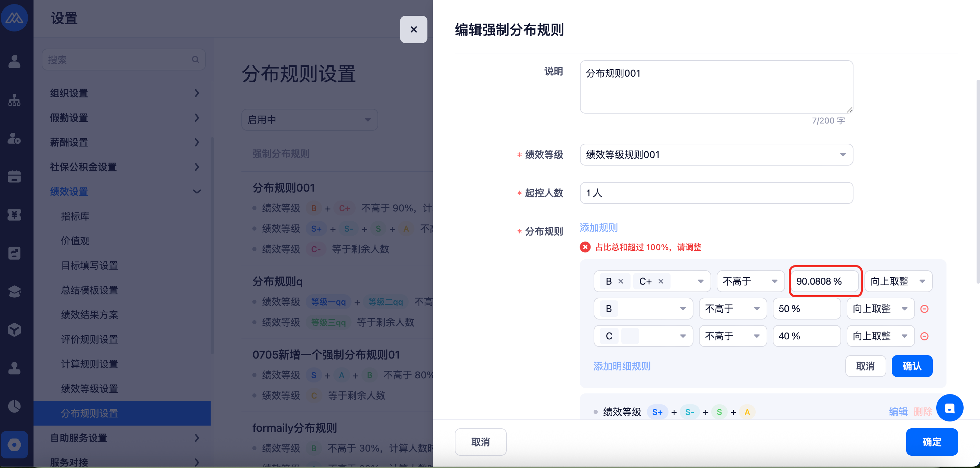Focus the 说明 description textarea
Viewport: 980px width, 468px height.
pos(716,87)
